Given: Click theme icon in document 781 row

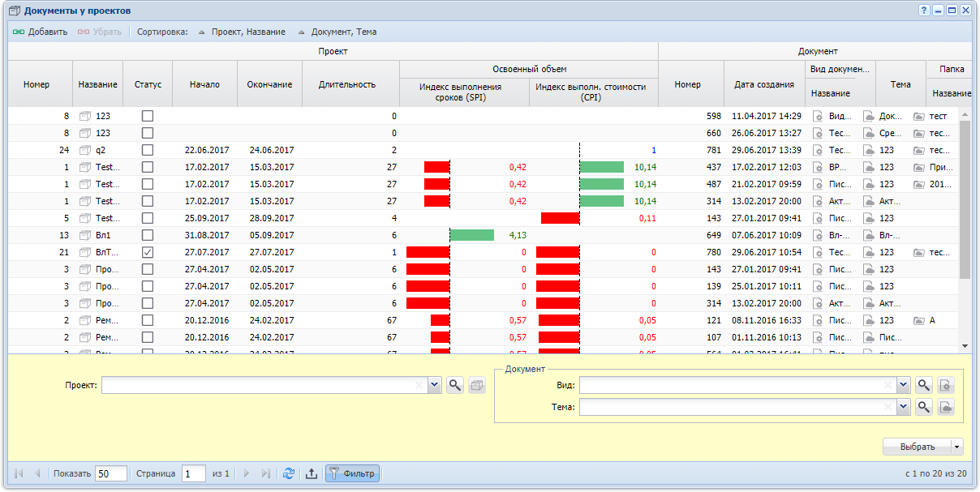Looking at the screenshot, I should click(869, 150).
